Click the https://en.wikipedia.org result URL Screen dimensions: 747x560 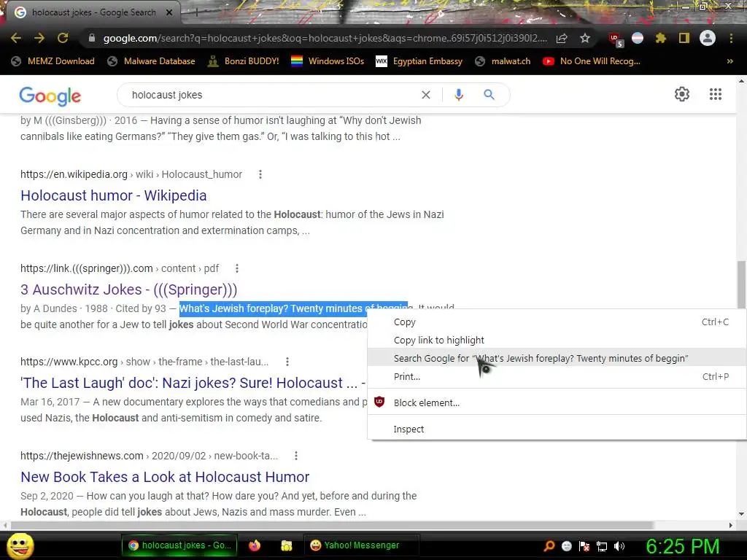[x=74, y=174]
